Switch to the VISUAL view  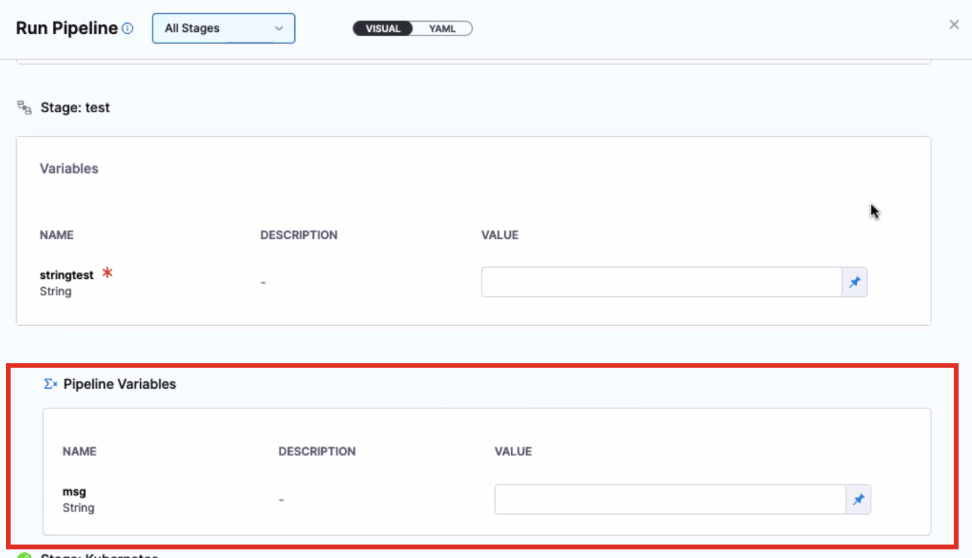coord(383,29)
